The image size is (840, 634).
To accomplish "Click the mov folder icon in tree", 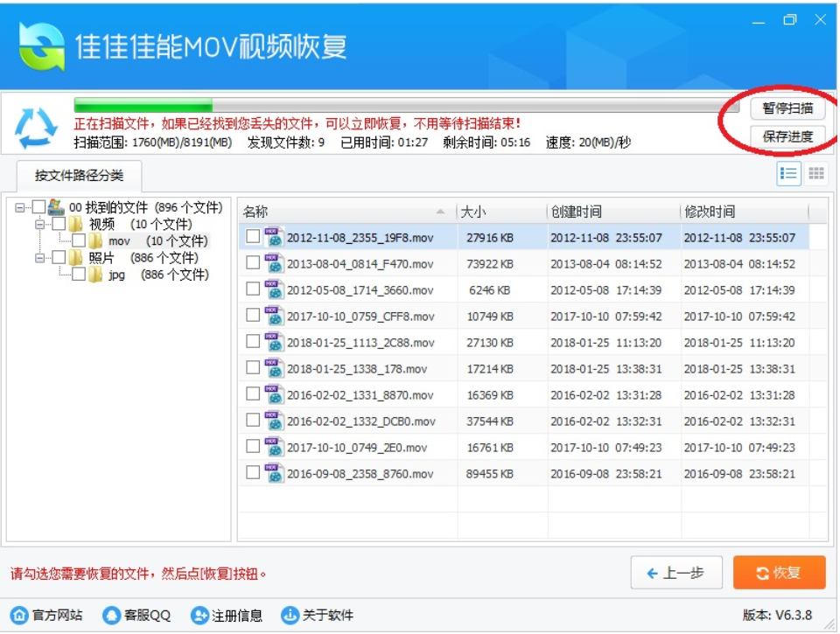I will coord(96,241).
